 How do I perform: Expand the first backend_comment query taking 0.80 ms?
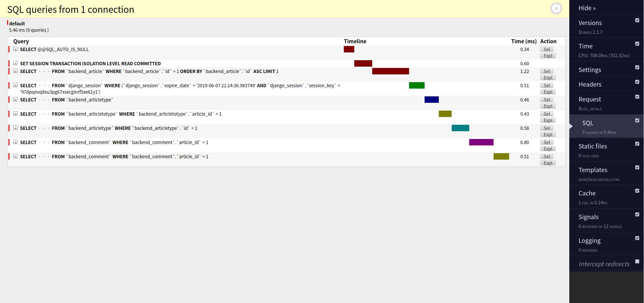15,142
